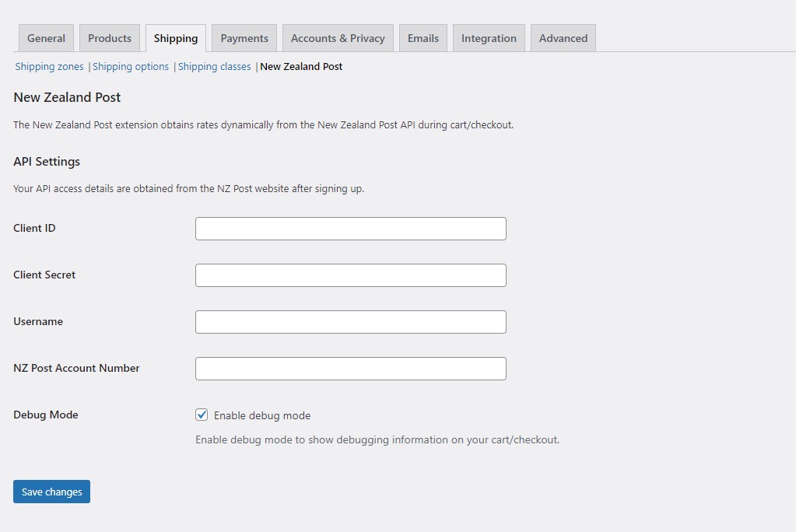Click the debug mode description text
This screenshot has height=532, width=796.
click(x=377, y=439)
